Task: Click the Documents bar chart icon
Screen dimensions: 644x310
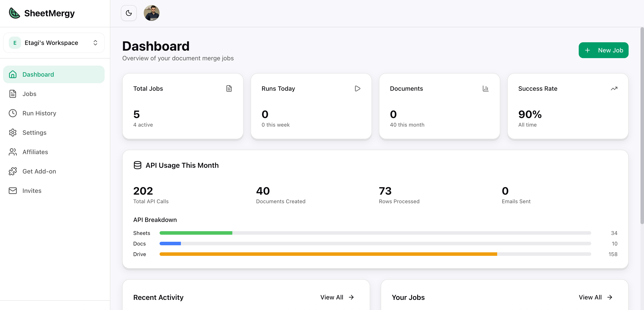Action: point(486,89)
